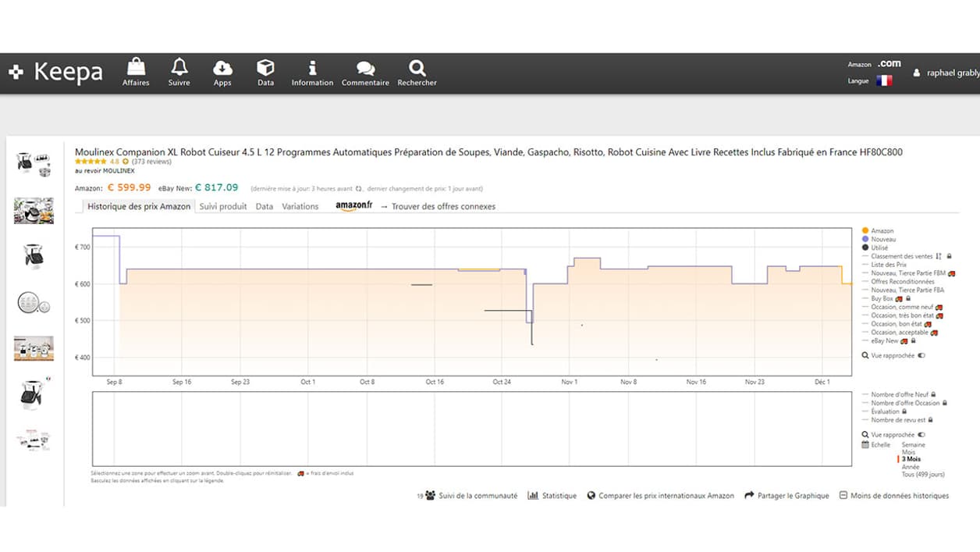
Task: Switch to the Suivi produit tab
Action: pyautogui.click(x=222, y=207)
